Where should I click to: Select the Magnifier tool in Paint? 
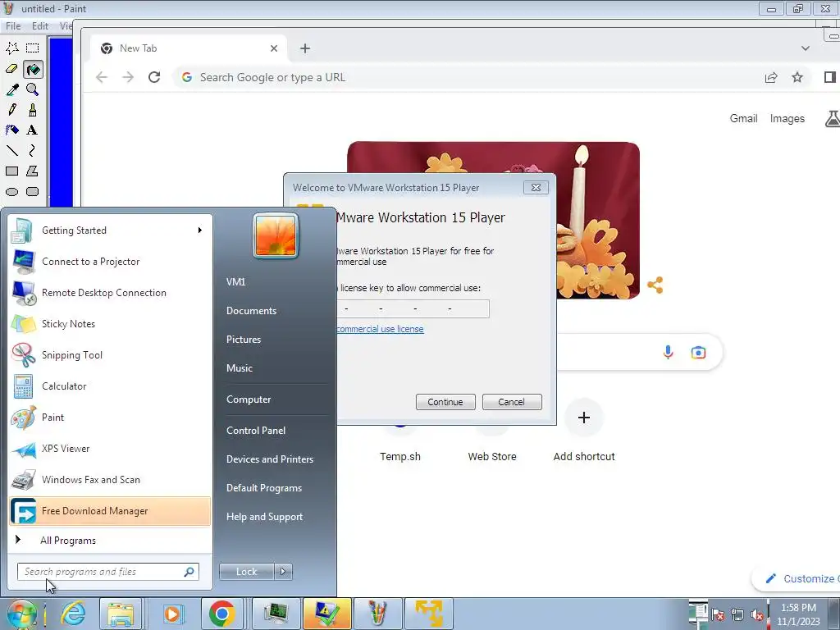[x=32, y=89]
